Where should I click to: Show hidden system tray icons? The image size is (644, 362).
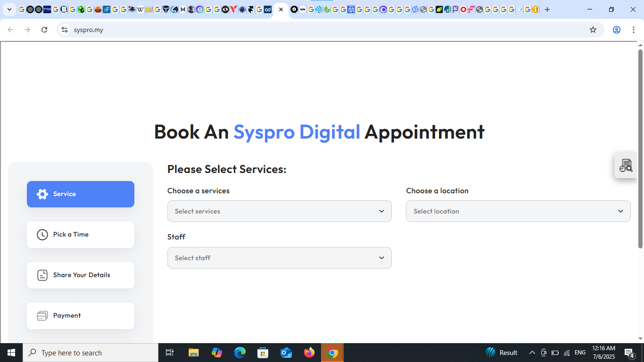pyautogui.click(x=532, y=353)
